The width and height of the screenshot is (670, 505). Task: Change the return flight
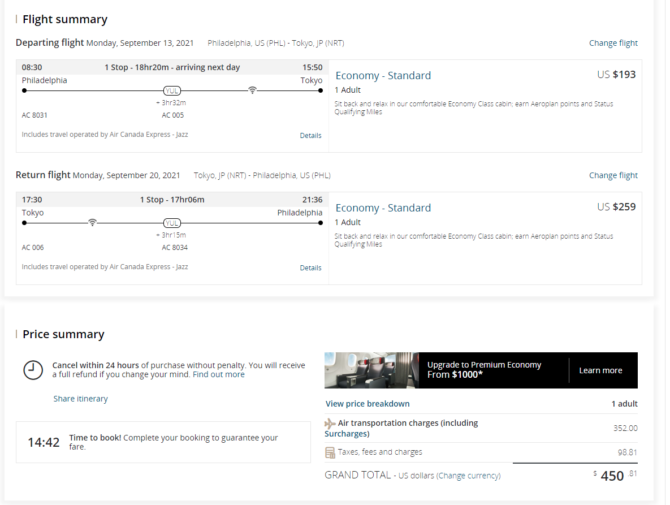613,175
